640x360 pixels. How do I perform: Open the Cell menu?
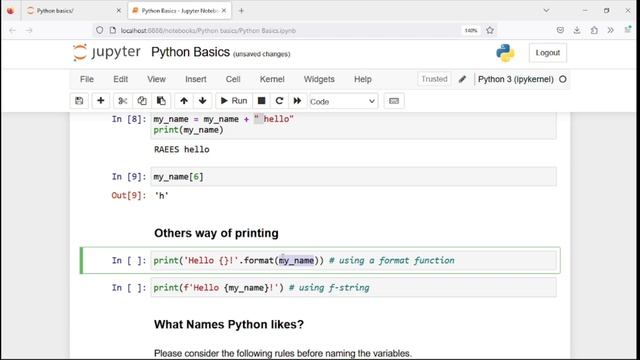click(233, 79)
